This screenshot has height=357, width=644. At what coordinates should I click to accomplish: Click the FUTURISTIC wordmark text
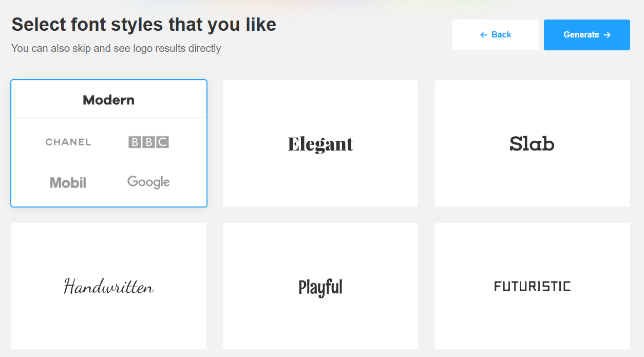pos(533,286)
